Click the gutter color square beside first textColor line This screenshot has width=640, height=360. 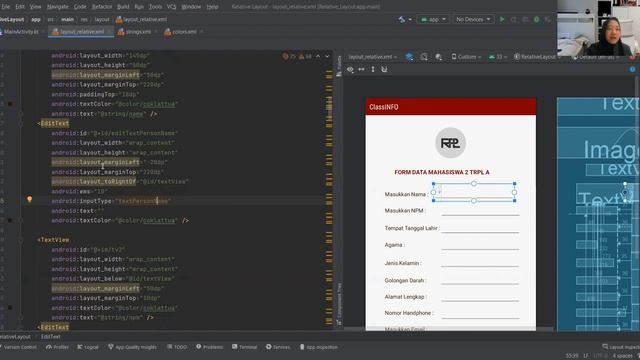(10, 104)
